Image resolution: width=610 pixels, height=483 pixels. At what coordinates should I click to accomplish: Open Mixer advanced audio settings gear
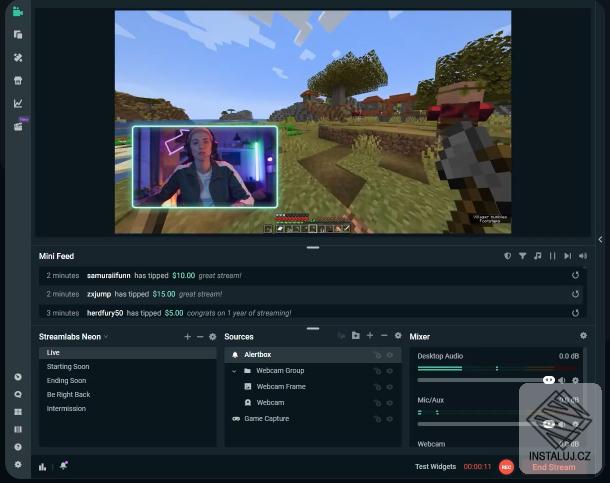pyautogui.click(x=583, y=335)
